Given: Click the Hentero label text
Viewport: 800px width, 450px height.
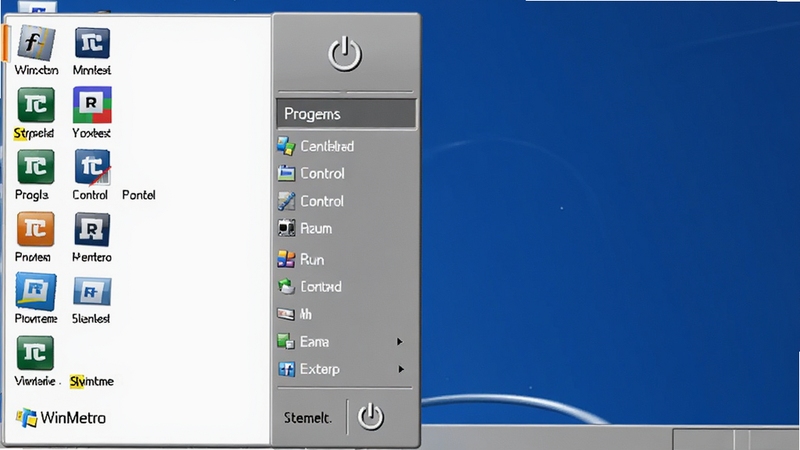Looking at the screenshot, I should (x=92, y=257).
